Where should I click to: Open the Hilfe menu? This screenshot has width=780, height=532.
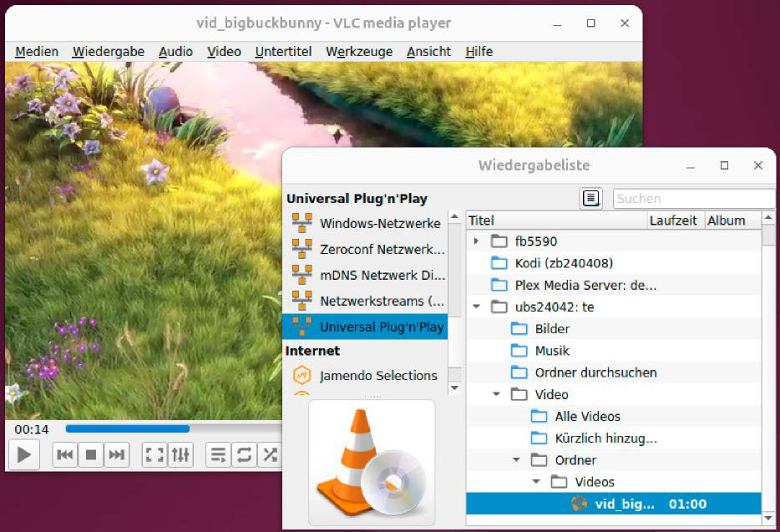click(x=479, y=52)
